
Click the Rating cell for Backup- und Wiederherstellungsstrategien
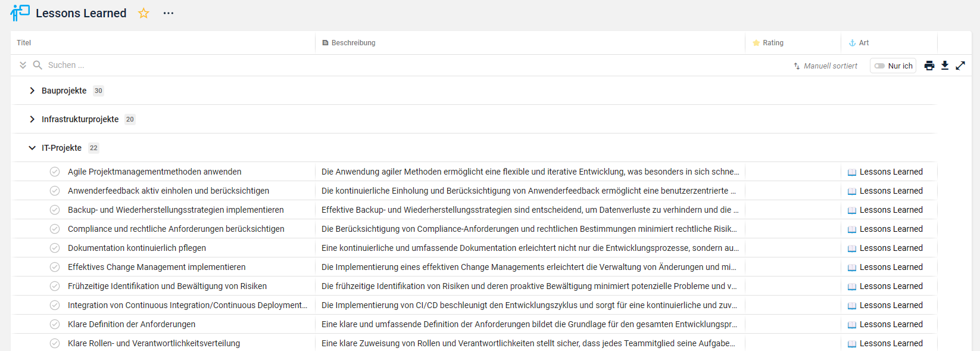(792, 210)
